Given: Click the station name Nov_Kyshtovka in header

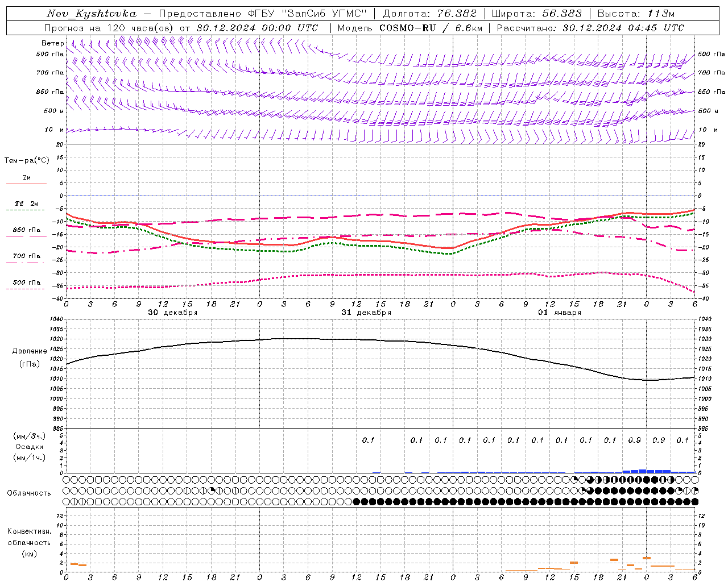Looking at the screenshot, I should click(x=92, y=14).
